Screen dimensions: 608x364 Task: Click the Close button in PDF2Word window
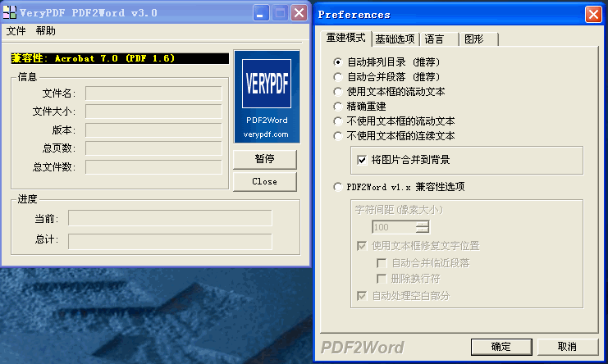(x=265, y=182)
